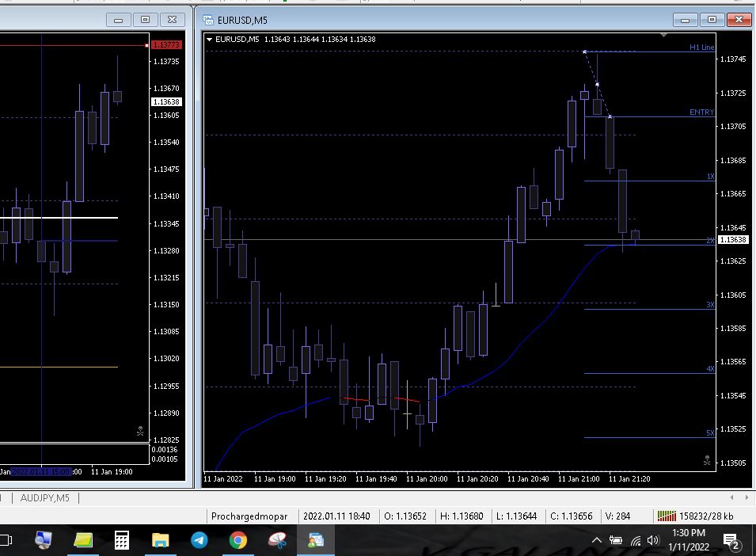Click the Prochargedmopar profile in status bar
This screenshot has height=556, width=756.
[249, 516]
